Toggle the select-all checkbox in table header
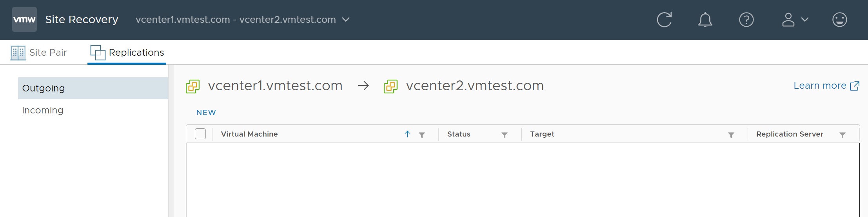The width and height of the screenshot is (868, 217). [x=200, y=134]
